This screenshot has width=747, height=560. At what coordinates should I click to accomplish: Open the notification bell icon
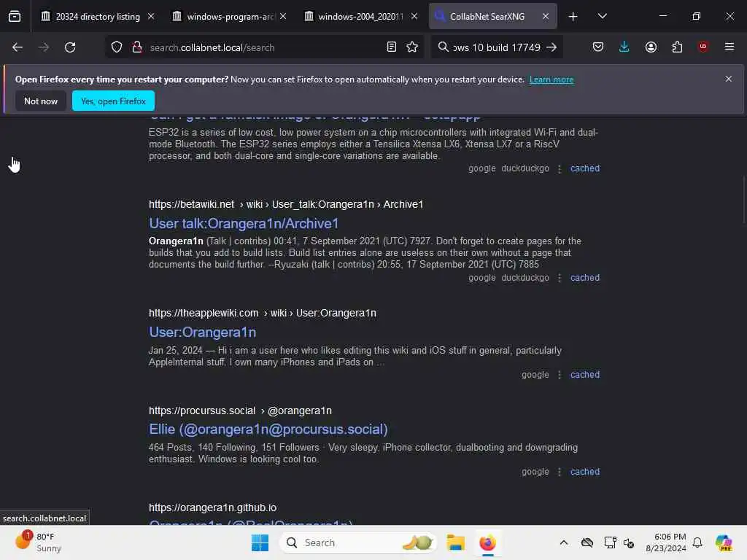697,542
